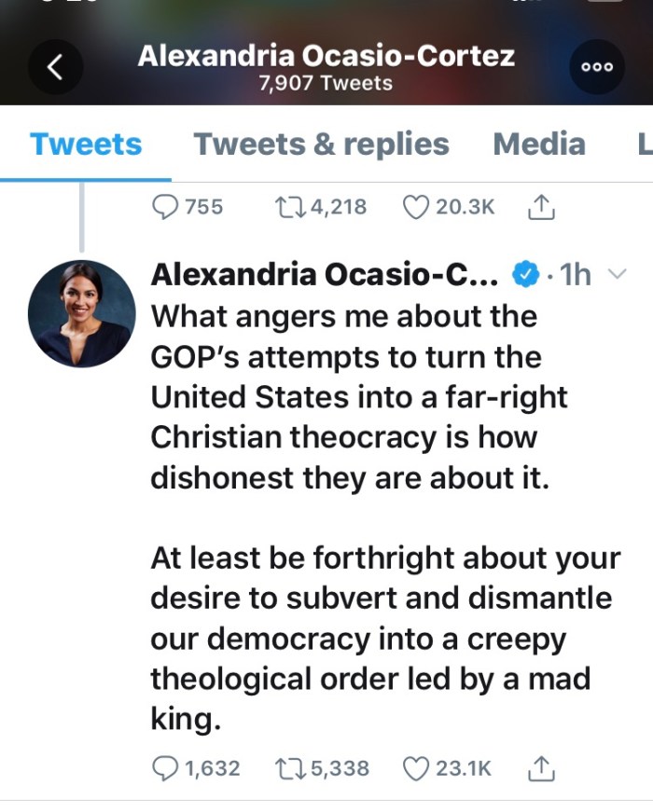Like the tweet with 20.3K likes
Screen dimensions: 653x812
pos(415,206)
